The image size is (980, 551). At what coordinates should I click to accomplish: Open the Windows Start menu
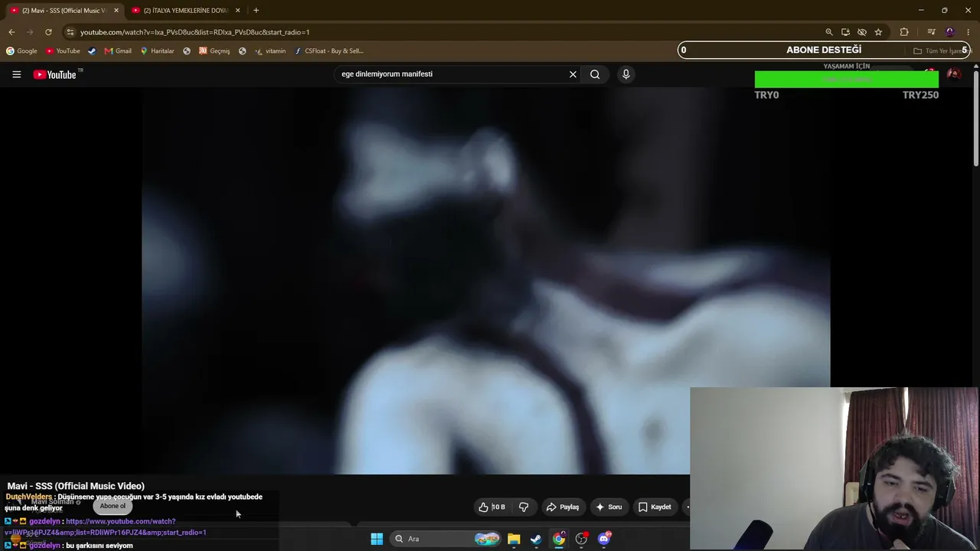click(x=377, y=539)
